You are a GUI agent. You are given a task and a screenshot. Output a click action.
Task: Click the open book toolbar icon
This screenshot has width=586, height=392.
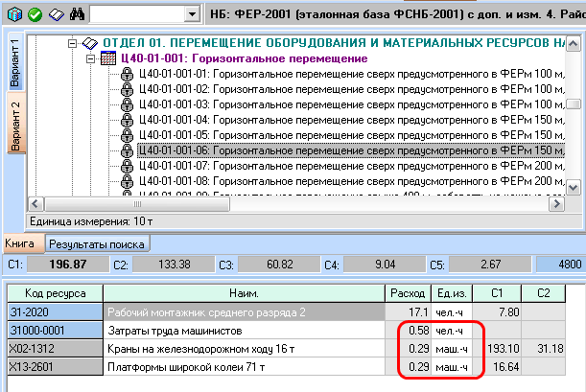55,15
